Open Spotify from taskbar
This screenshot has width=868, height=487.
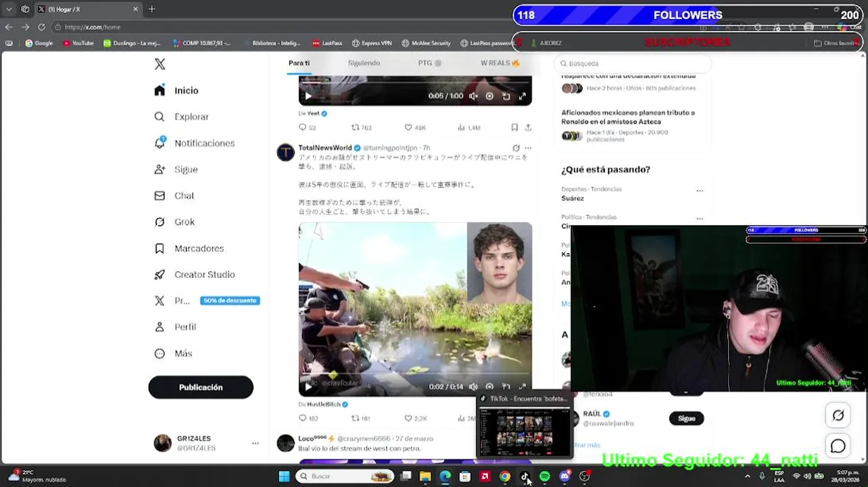[x=544, y=477]
